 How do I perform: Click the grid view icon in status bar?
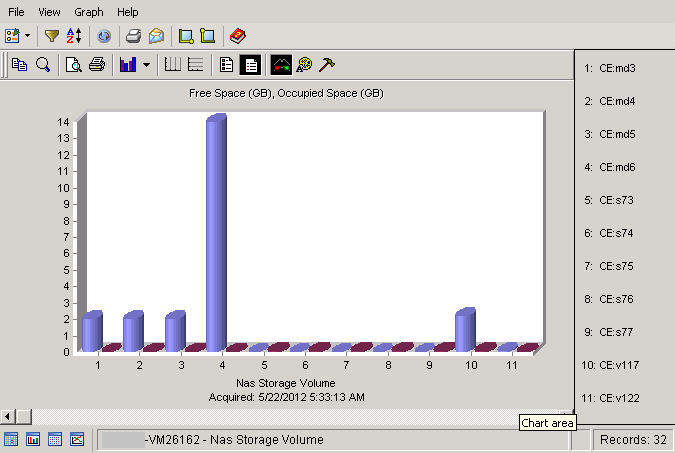coord(55,440)
